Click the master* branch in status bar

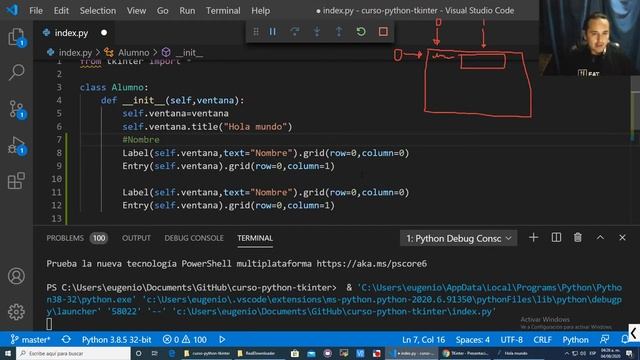pos(30,340)
